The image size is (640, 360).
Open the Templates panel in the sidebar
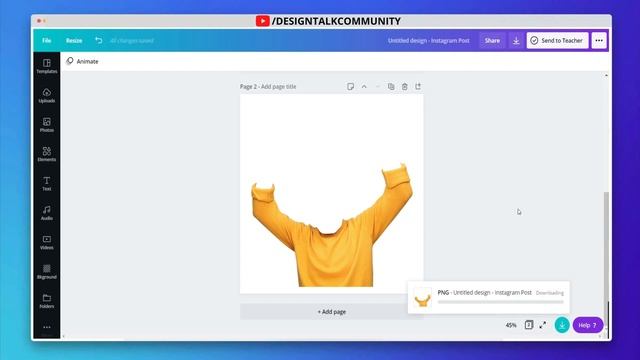pyautogui.click(x=47, y=66)
